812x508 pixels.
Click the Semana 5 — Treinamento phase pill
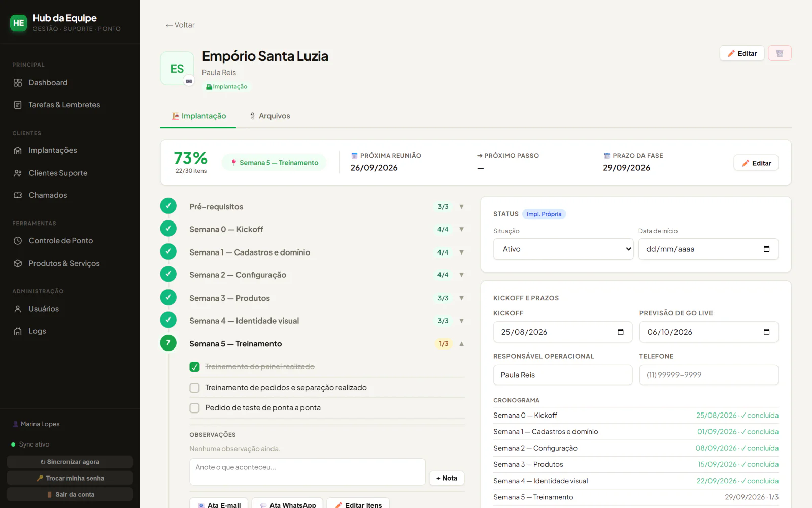click(274, 163)
